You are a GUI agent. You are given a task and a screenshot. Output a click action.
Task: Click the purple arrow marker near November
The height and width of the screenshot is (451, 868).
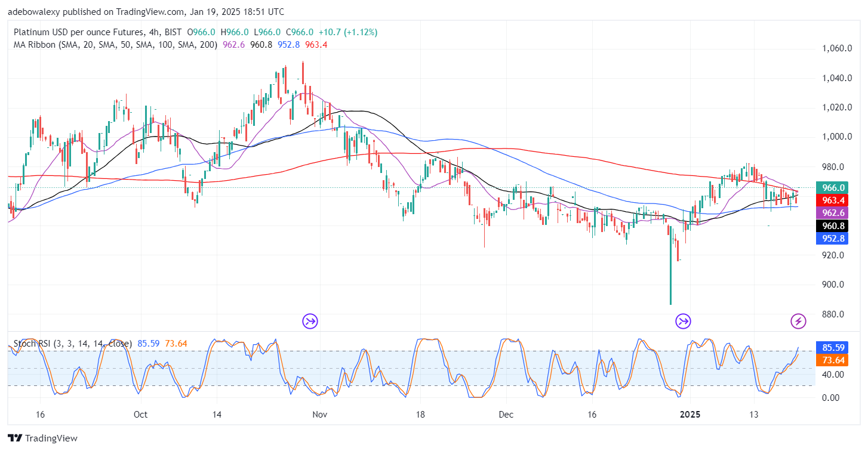(x=310, y=322)
